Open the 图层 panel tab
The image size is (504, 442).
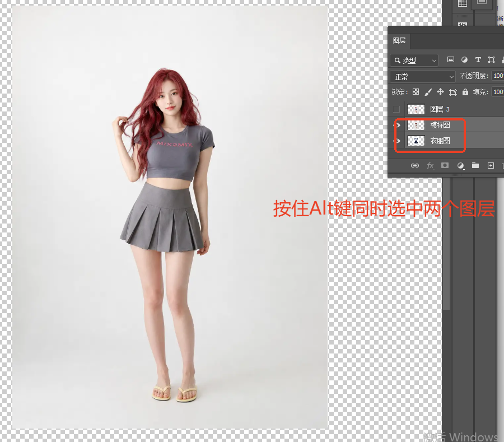pyautogui.click(x=399, y=40)
